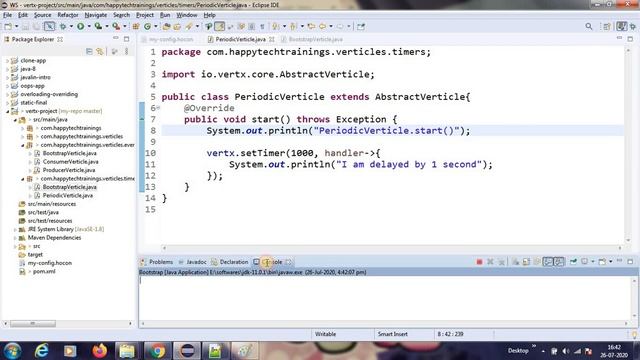Viewport: 640px width, 360px height.
Task: Toggle Scroll Lock in console toolbar
Action: (x=527, y=262)
